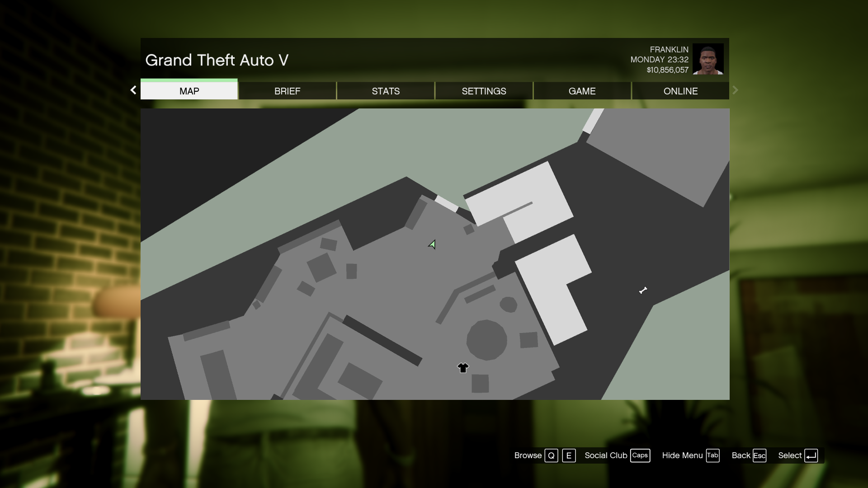Switch to the STATS tab
The width and height of the screenshot is (868, 488).
point(386,90)
